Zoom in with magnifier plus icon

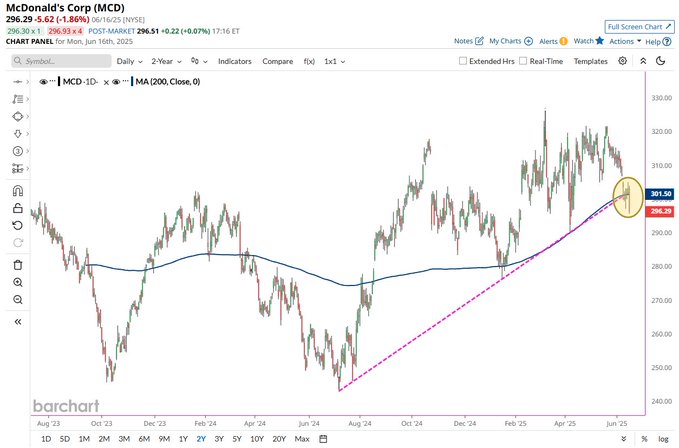point(18,282)
